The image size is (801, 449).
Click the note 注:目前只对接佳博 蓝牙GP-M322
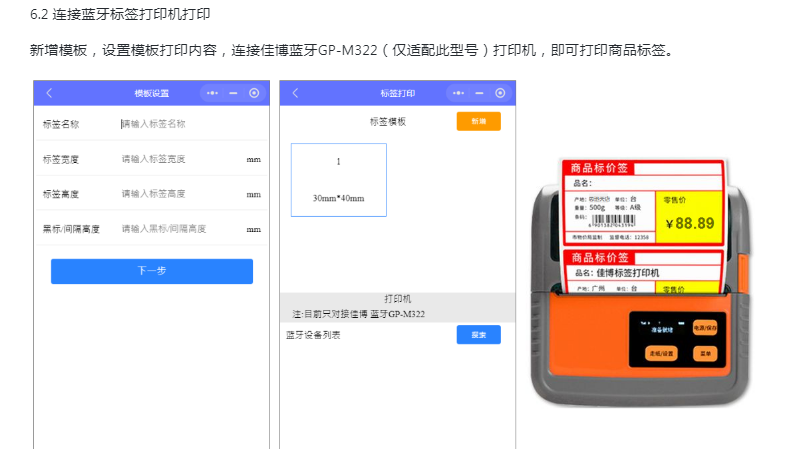[x=359, y=314]
